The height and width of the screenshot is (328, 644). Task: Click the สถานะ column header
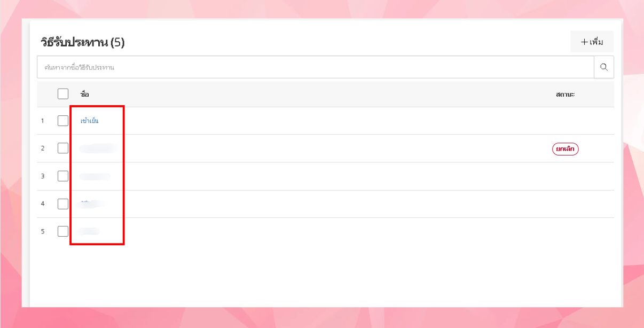point(565,95)
